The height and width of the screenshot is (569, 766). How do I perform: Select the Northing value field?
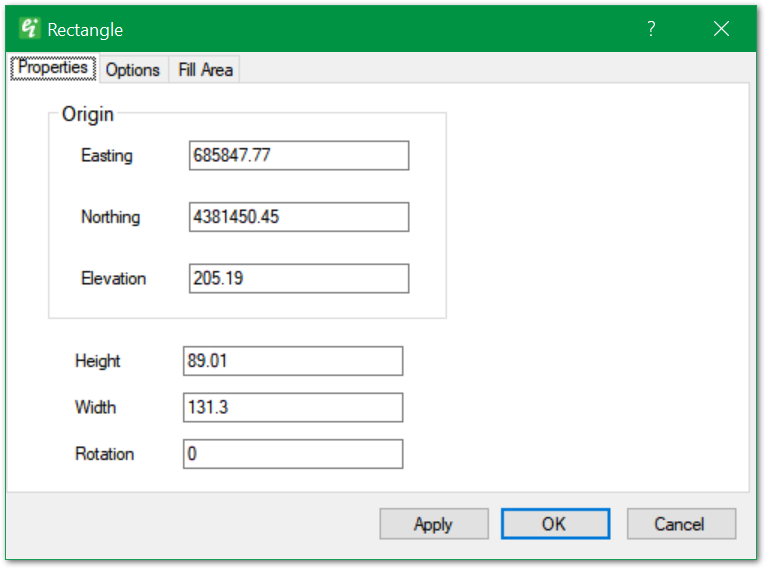pyautogui.click(x=298, y=217)
